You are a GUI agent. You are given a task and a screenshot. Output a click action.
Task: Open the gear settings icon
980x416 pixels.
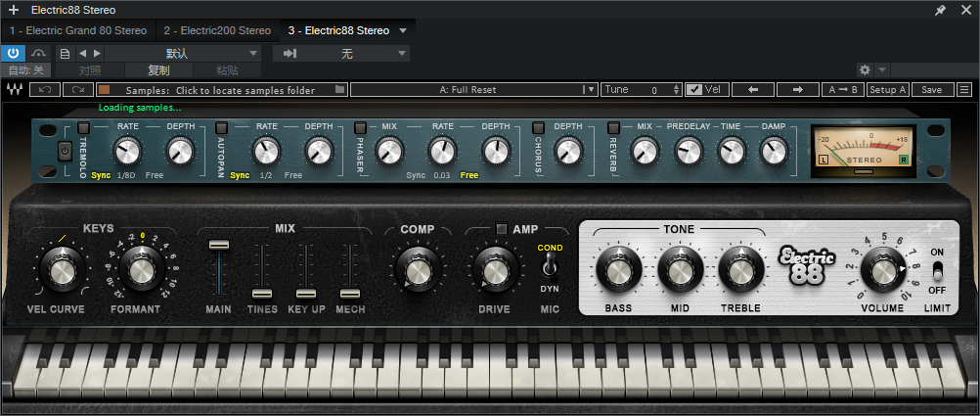click(x=865, y=70)
